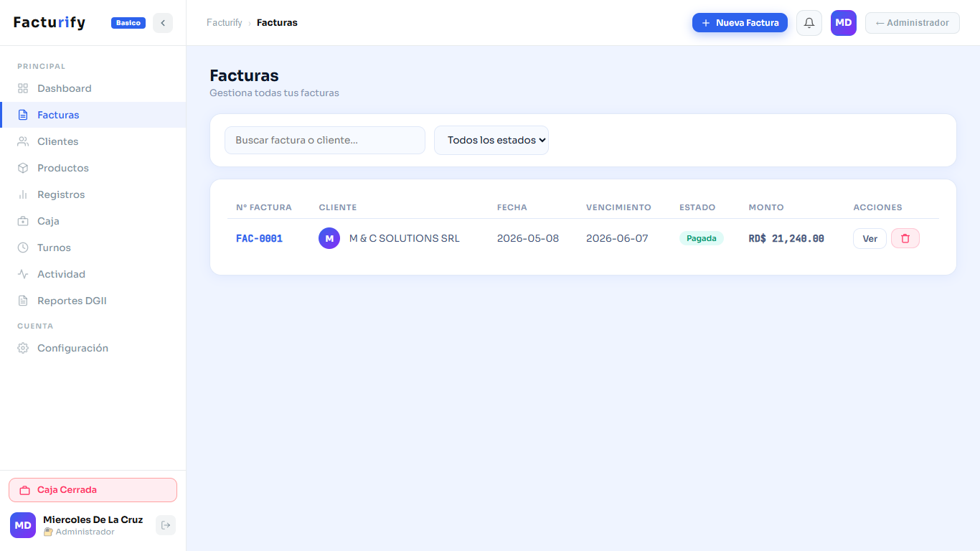This screenshot has width=980, height=551.
Task: Open the Reportes DGII file icon
Action: [x=23, y=301]
